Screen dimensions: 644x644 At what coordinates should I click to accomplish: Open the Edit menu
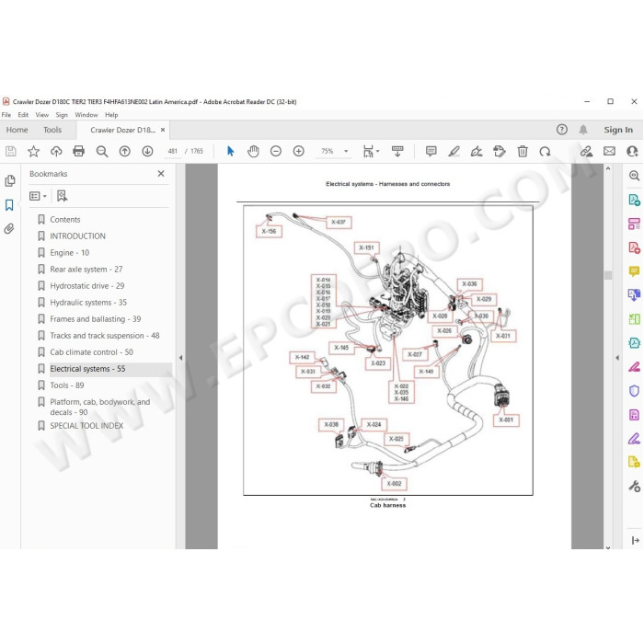(23, 115)
